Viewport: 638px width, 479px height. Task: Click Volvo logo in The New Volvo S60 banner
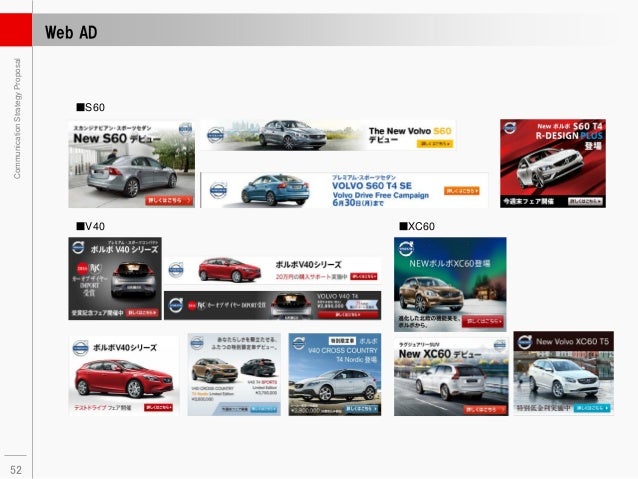click(x=216, y=135)
